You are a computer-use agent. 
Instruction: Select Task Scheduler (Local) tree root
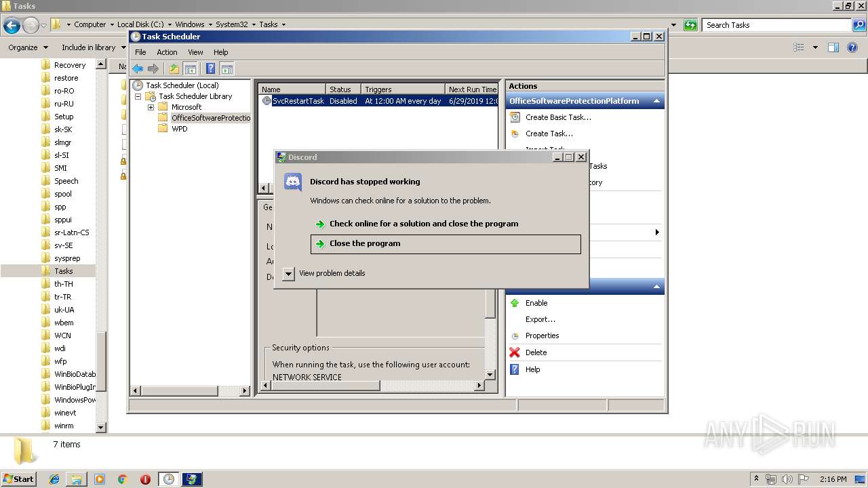click(x=182, y=85)
